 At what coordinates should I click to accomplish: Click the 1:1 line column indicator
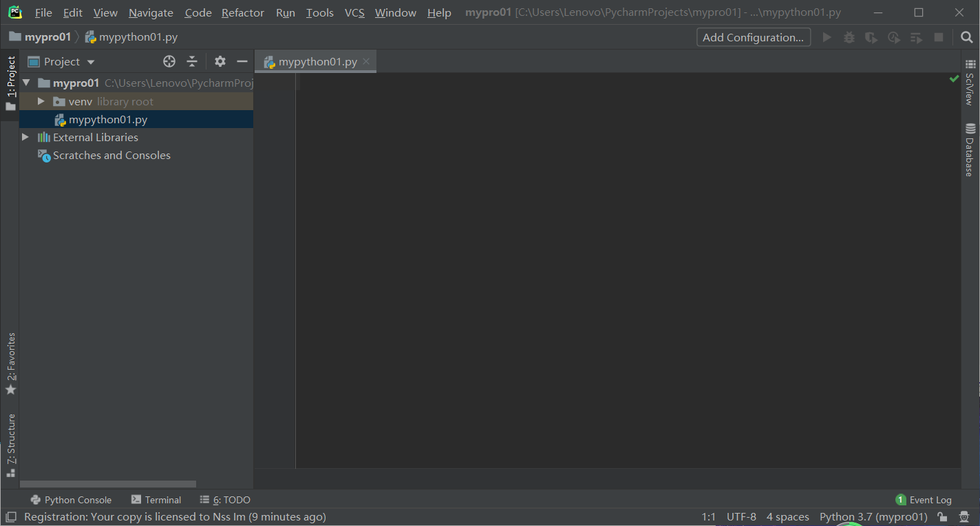(x=709, y=516)
